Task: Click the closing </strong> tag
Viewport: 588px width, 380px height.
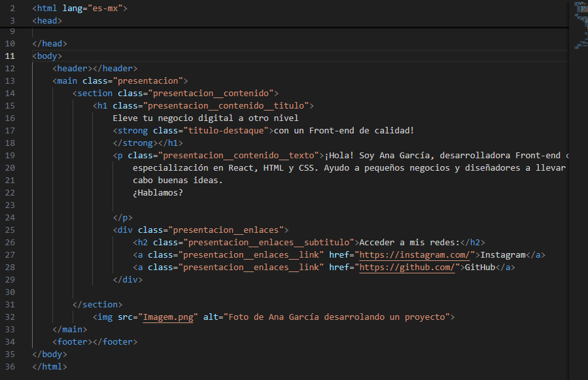Action: 135,143
